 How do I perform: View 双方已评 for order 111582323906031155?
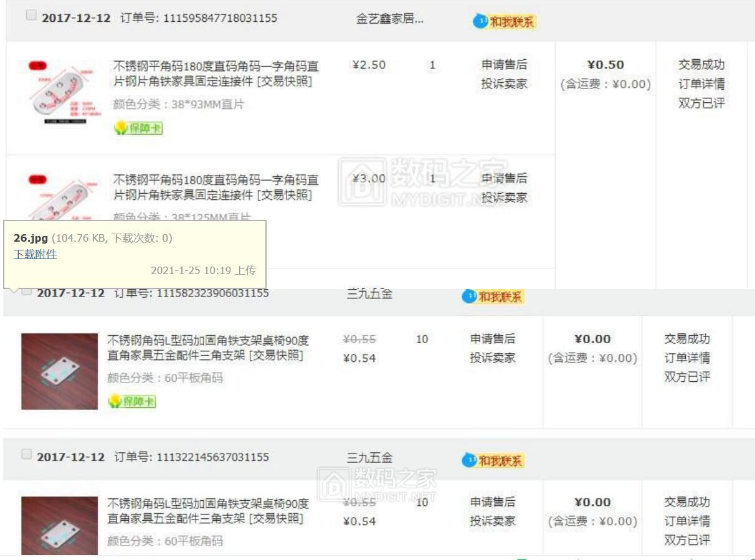686,377
